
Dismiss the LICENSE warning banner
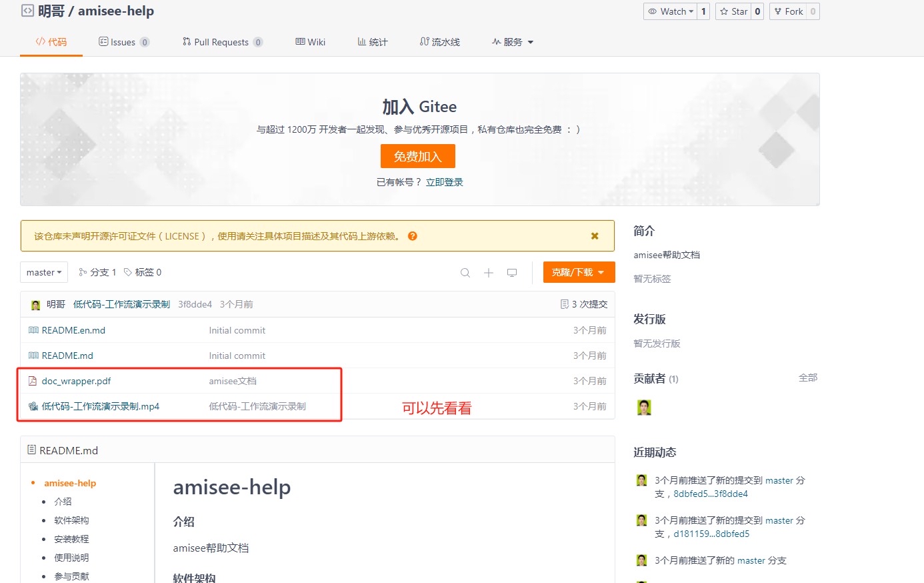(x=595, y=236)
